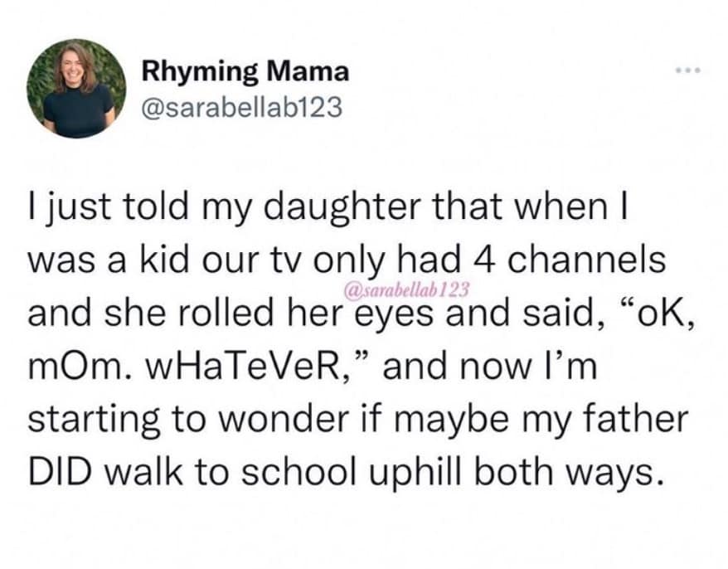The height and width of the screenshot is (569, 728).
Task: Click the word "uphill" in the last line
Action: [x=434, y=471]
